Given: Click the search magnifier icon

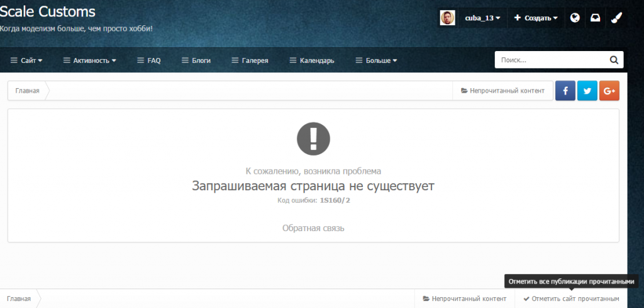Looking at the screenshot, I should [x=614, y=60].
